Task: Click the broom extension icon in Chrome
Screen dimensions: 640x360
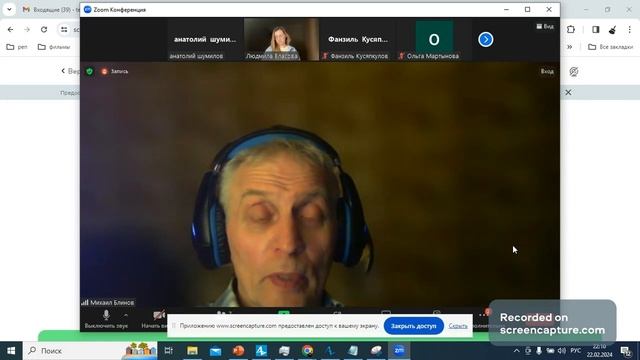Action: coord(612,29)
